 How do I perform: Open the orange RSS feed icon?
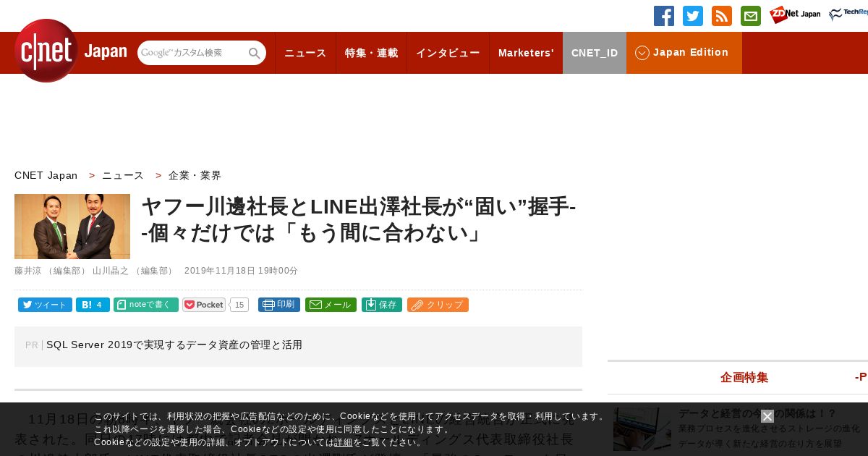coord(722,16)
